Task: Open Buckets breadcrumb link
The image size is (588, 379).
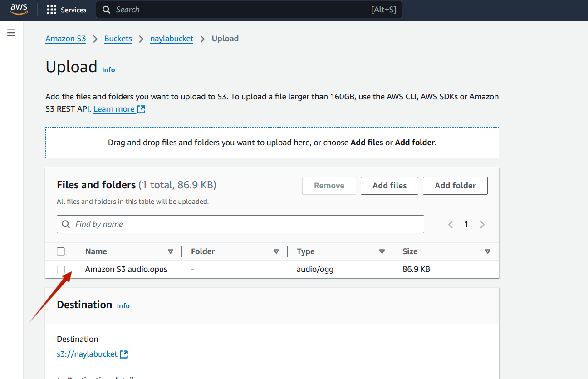Action: 118,39
